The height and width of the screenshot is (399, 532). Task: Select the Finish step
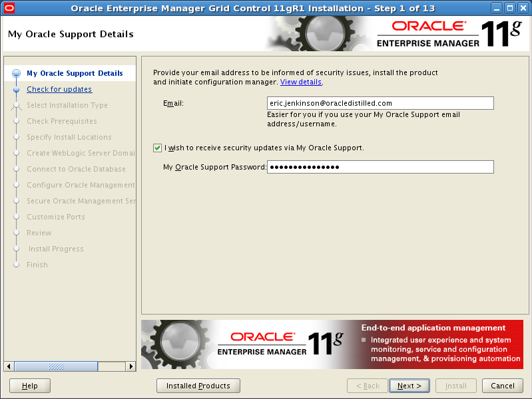(x=37, y=265)
